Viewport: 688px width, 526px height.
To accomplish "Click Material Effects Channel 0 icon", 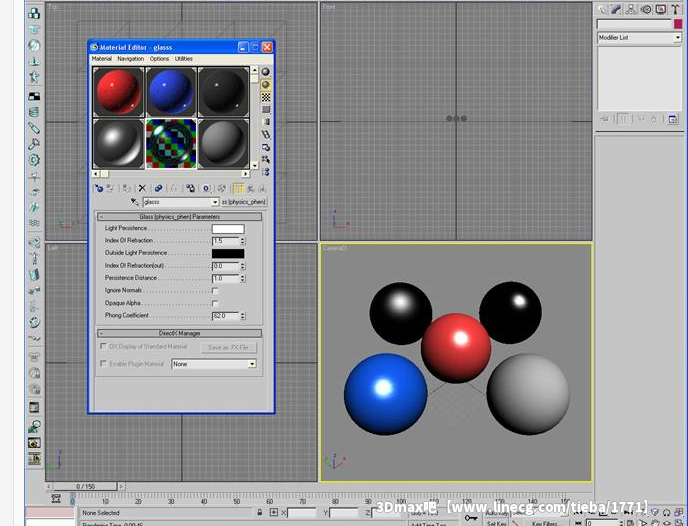I will pyautogui.click(x=206, y=189).
